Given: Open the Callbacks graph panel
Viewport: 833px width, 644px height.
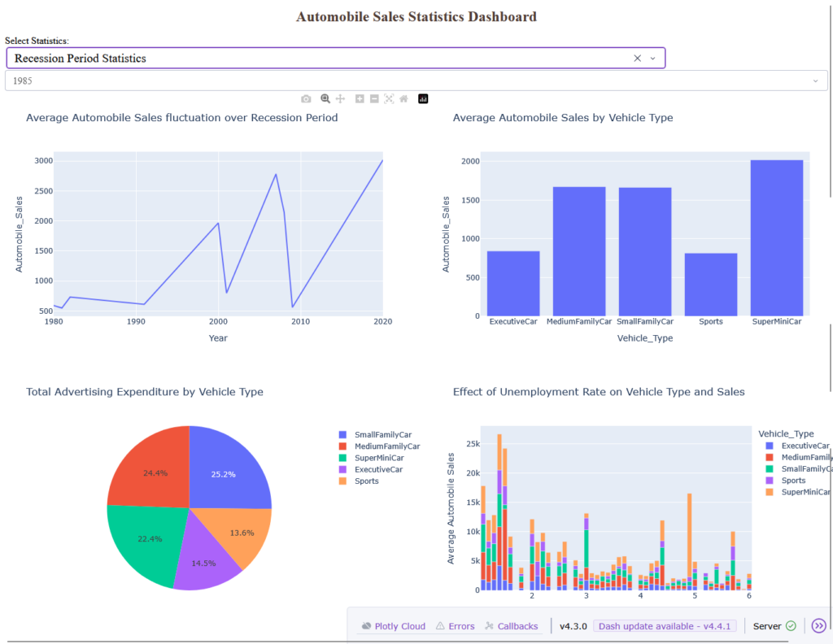Looking at the screenshot, I should pyautogui.click(x=512, y=626).
